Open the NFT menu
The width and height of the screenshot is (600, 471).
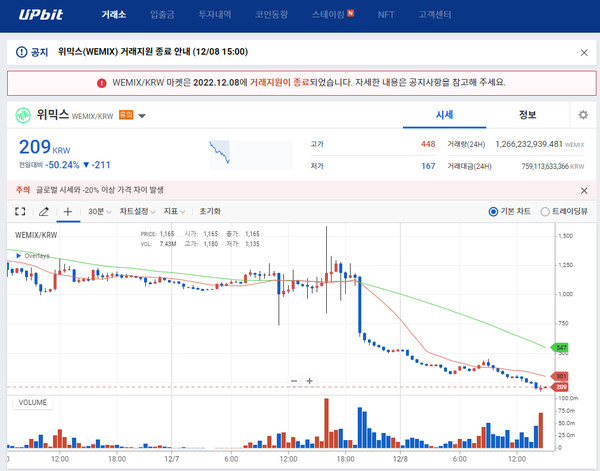click(x=386, y=15)
